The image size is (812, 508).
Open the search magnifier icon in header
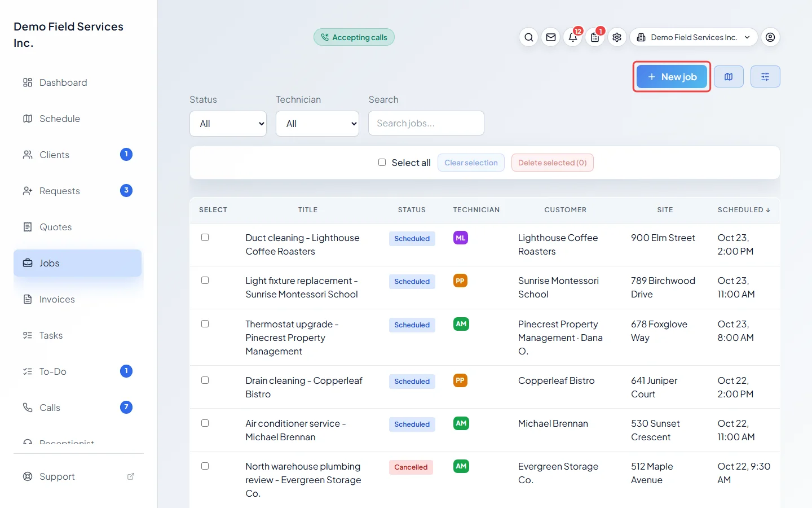point(528,37)
